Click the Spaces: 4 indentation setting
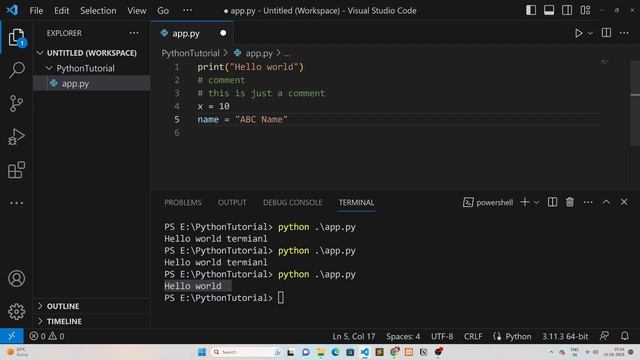This screenshot has height=360, width=640. tap(403, 336)
